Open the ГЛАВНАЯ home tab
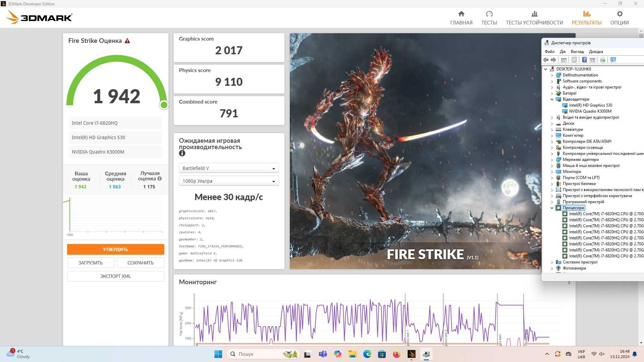 (x=461, y=18)
